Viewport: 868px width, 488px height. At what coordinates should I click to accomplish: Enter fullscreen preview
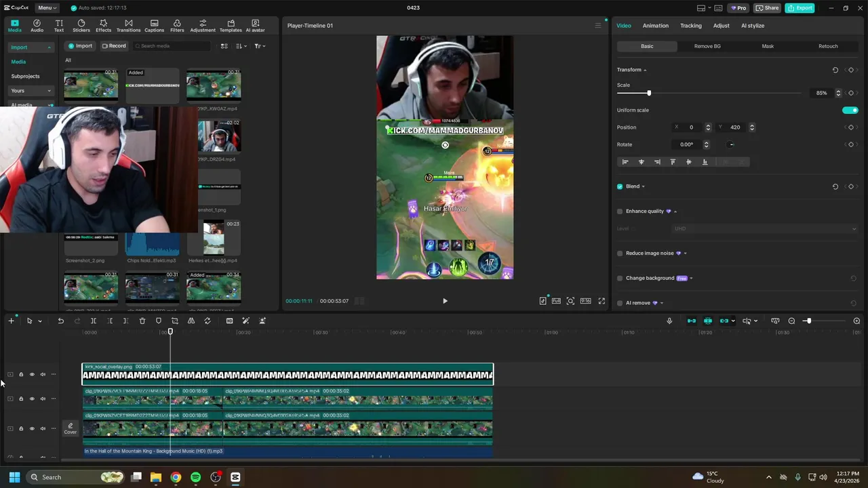point(601,301)
